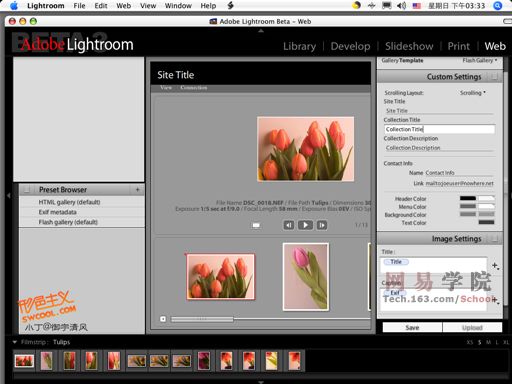Switch to the Print module
This screenshot has height=384, width=512.
[x=459, y=46]
